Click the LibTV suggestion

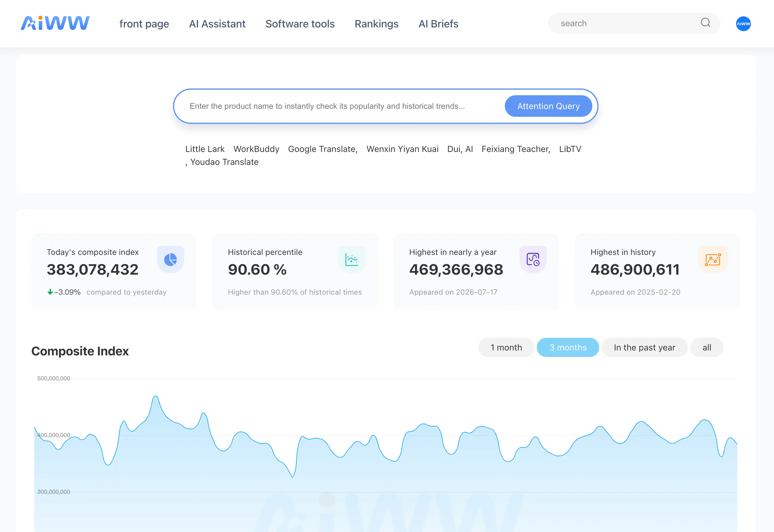[570, 149]
